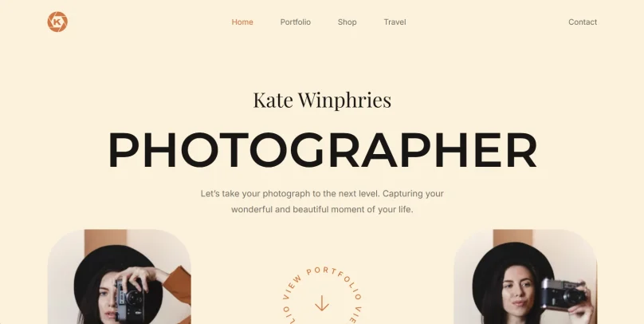This screenshot has width=644, height=324.
Task: Click the tagline paragraph about capturing moments
Action: 322,201
